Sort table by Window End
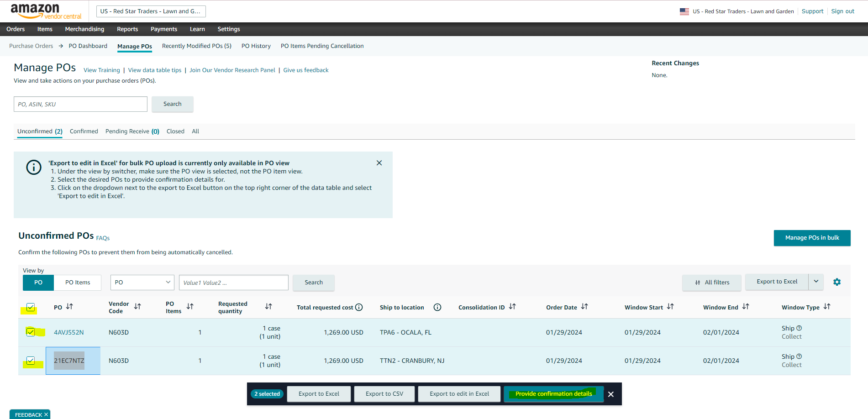The image size is (868, 419). tap(746, 307)
